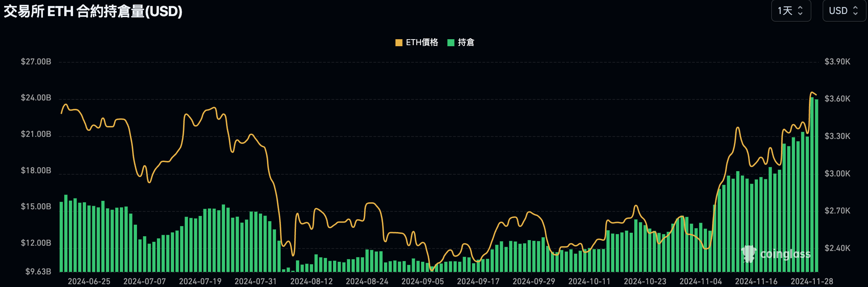Click the coinglass watermark text
Image resolution: width=868 pixels, height=287 pixels.
pyautogui.click(x=785, y=254)
